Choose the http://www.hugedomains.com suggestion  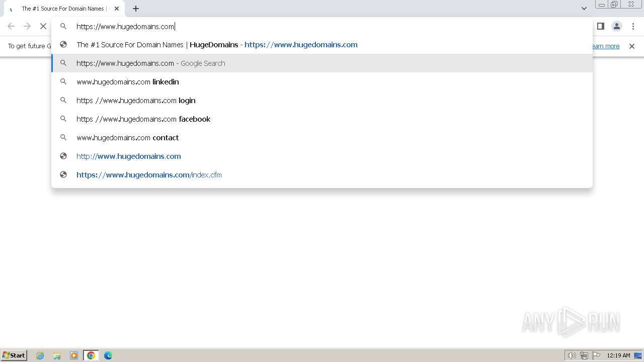point(322,156)
